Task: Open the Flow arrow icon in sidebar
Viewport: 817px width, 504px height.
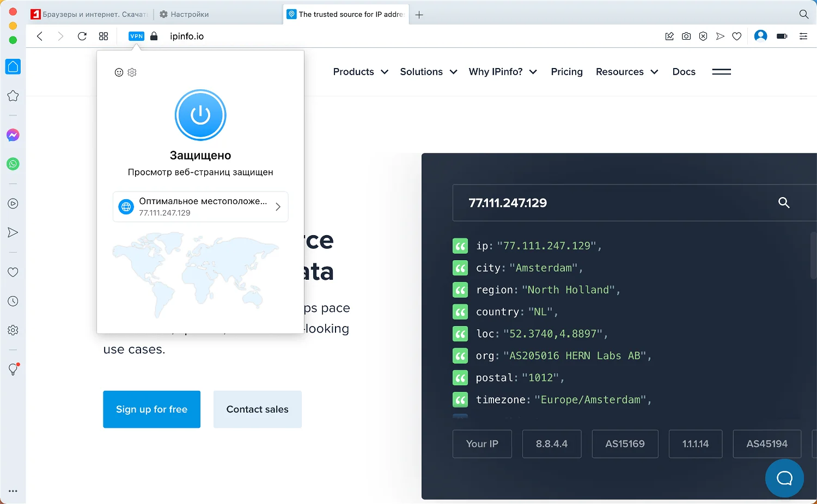Action: point(13,232)
